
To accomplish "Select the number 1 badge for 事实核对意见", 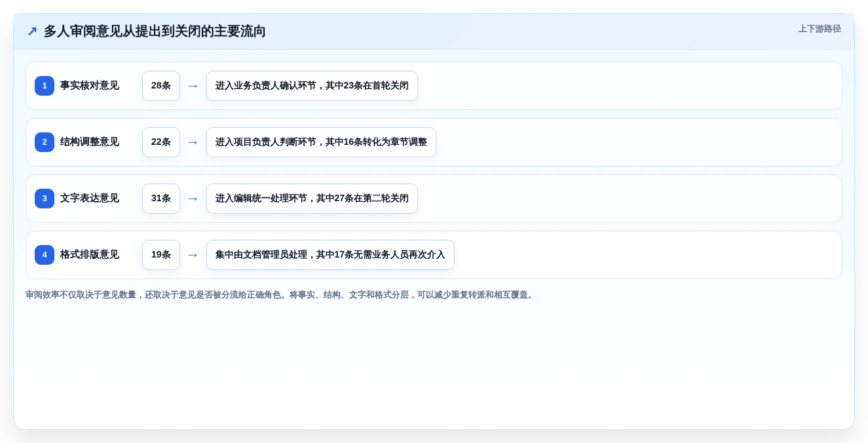I will click(x=45, y=86).
